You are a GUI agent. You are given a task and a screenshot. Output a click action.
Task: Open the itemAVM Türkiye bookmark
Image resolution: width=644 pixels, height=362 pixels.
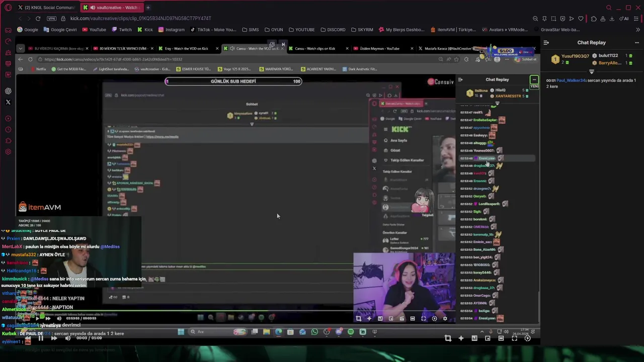(453, 30)
